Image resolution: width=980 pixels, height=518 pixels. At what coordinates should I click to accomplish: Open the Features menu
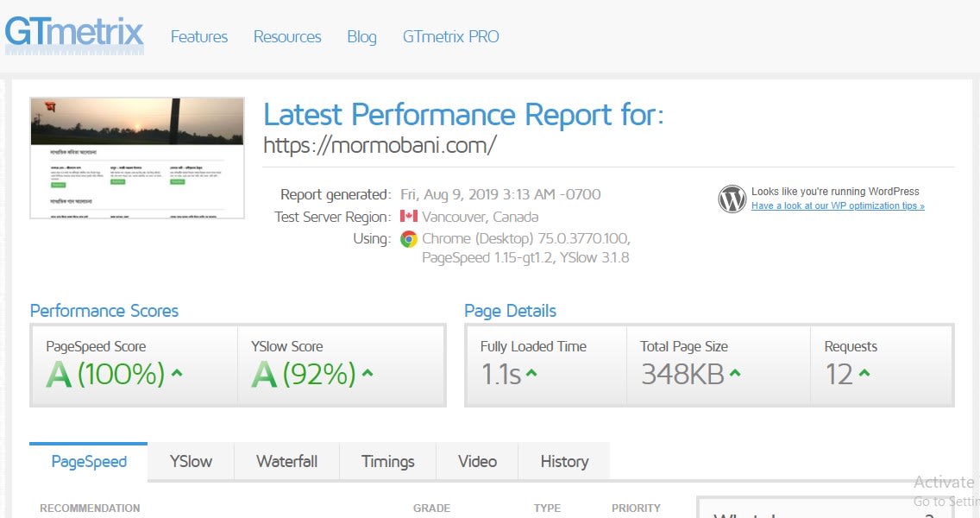tap(198, 37)
